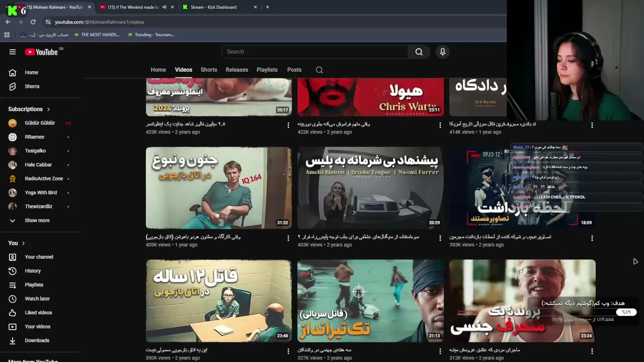This screenshot has height=362, width=644.
Task: Open the three-dot menu for the 403K views video
Action: click(x=440, y=238)
